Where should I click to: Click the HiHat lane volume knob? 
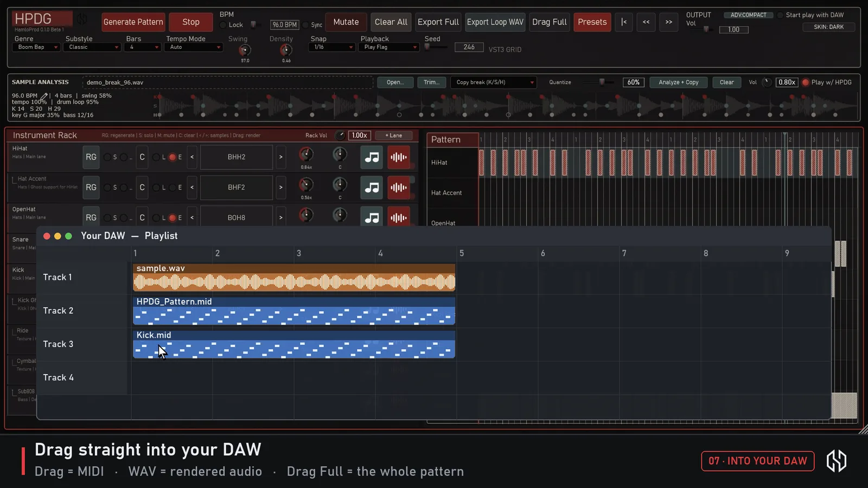click(x=306, y=155)
